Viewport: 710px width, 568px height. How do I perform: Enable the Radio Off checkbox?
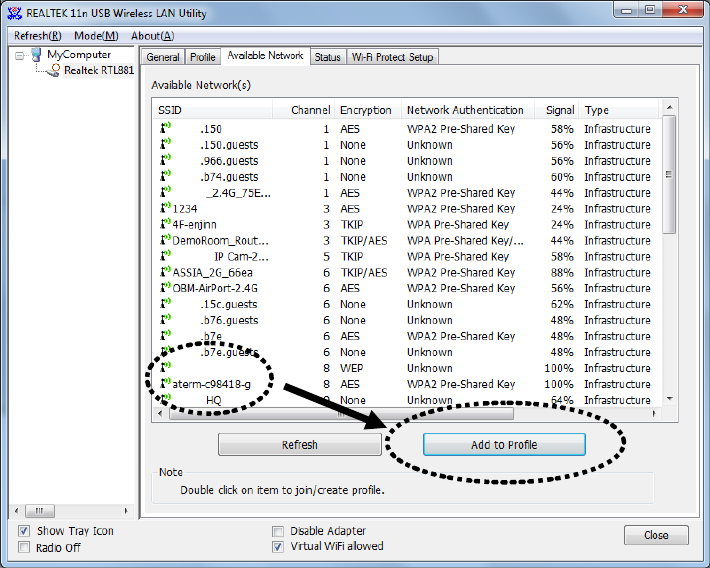(24, 547)
